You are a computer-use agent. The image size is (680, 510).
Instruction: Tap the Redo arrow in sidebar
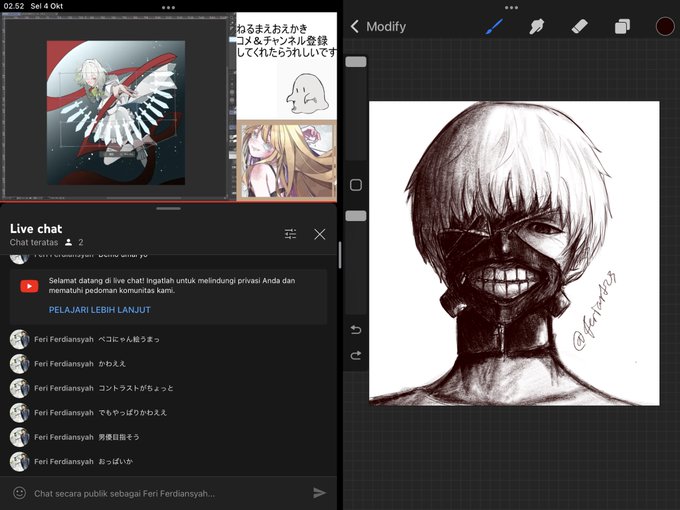[x=356, y=356]
